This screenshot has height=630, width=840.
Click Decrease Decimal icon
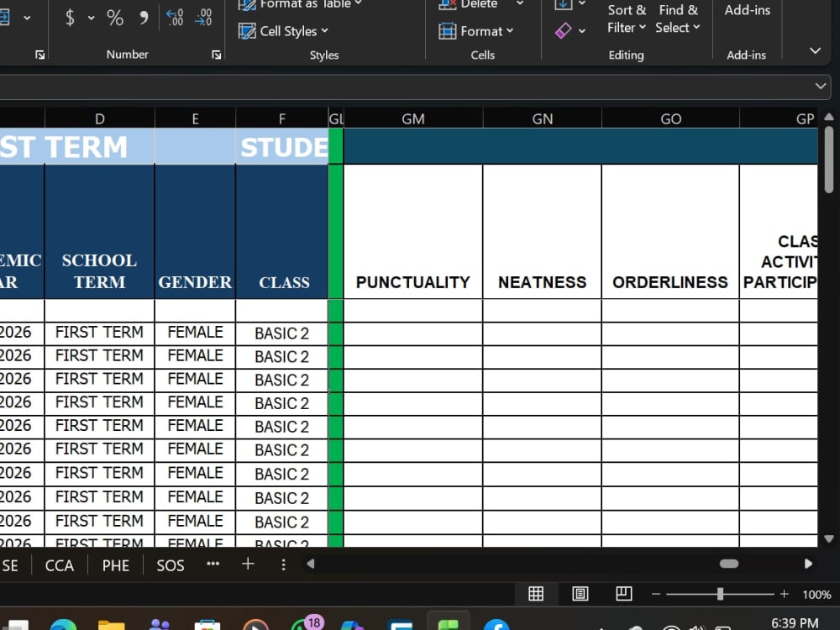tap(203, 18)
